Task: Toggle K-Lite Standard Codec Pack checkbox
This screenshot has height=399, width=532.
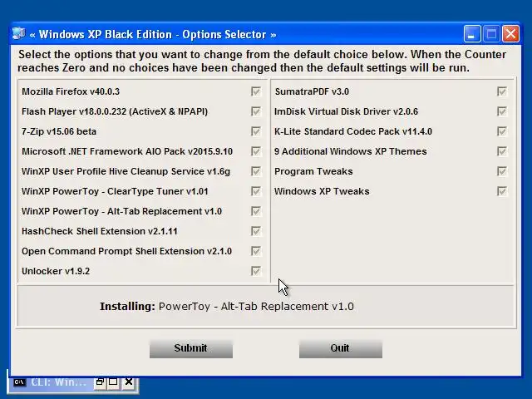Action: (x=502, y=131)
